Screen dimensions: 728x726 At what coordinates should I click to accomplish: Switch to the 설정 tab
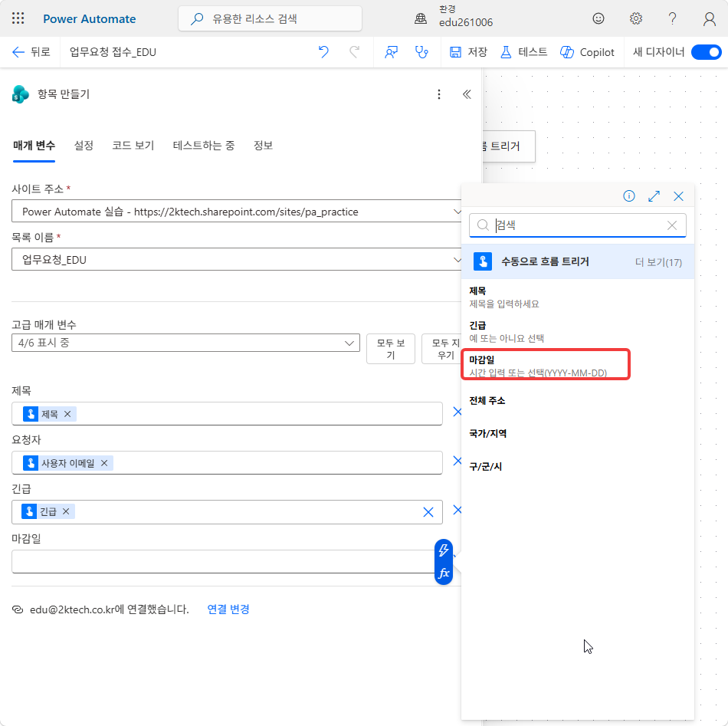coord(84,146)
